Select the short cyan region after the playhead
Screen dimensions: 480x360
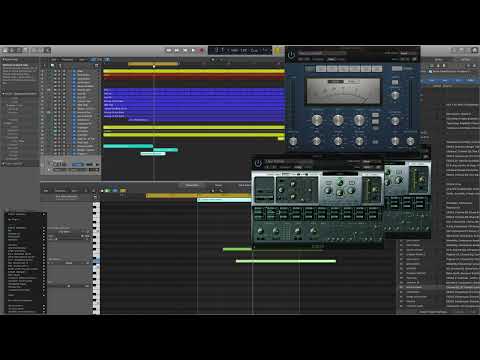[165, 150]
